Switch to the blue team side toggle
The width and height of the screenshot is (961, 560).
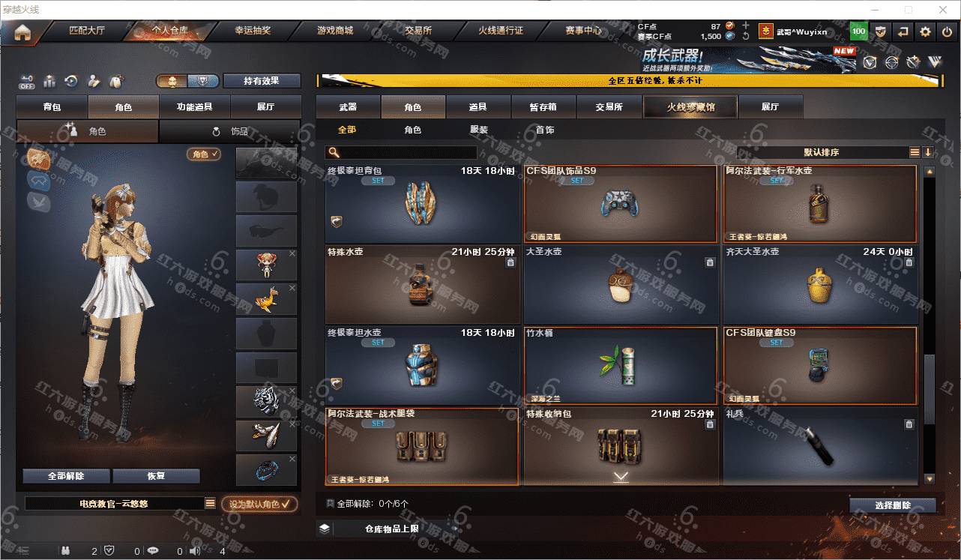(x=202, y=81)
